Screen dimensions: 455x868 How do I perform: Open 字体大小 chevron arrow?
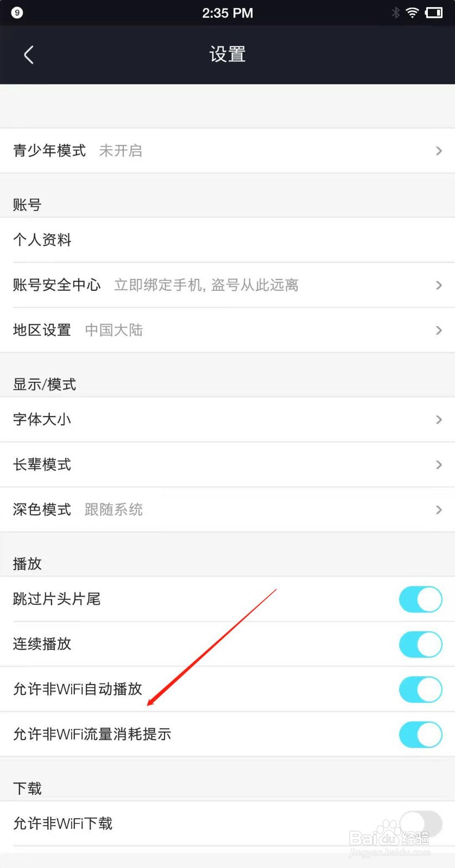pos(439,419)
